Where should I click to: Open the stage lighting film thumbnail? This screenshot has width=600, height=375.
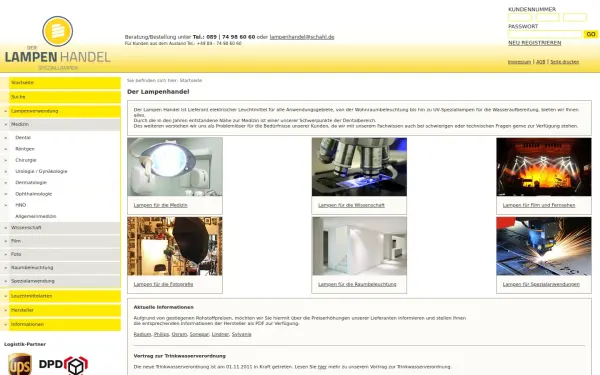click(x=544, y=167)
